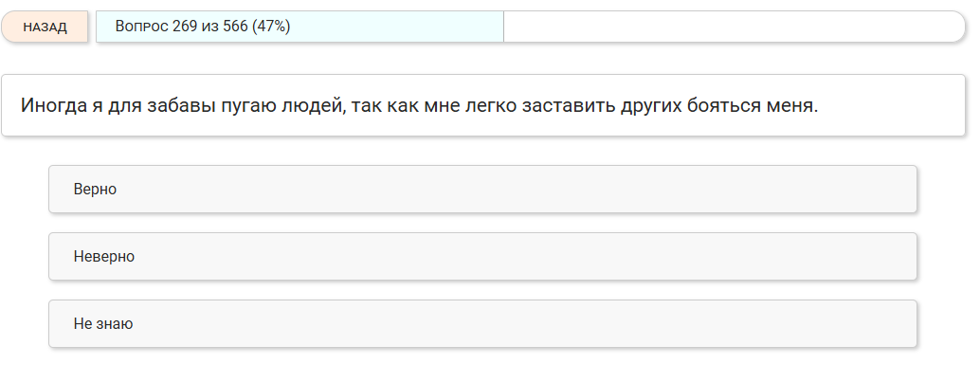Go back to the previous question
The height and width of the screenshot is (382, 980).
coord(45,27)
